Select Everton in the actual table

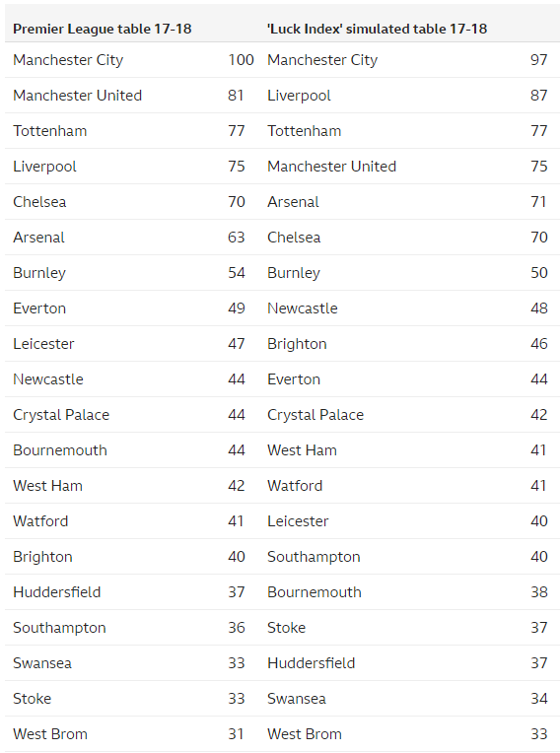[39, 308]
